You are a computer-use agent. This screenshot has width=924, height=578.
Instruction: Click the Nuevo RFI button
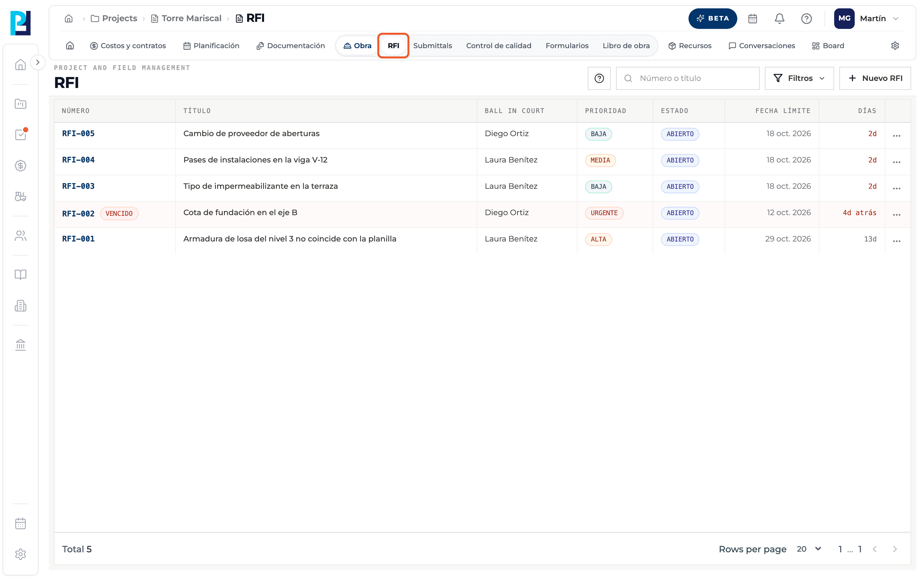point(875,78)
